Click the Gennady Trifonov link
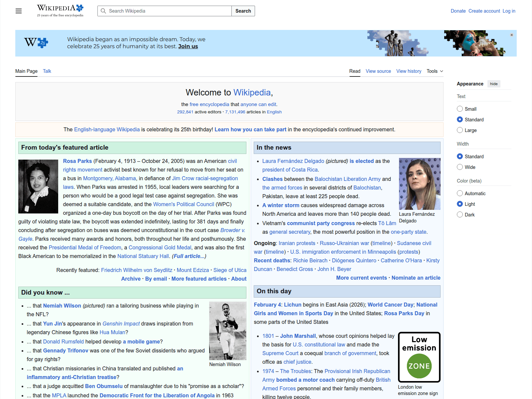 66,350
